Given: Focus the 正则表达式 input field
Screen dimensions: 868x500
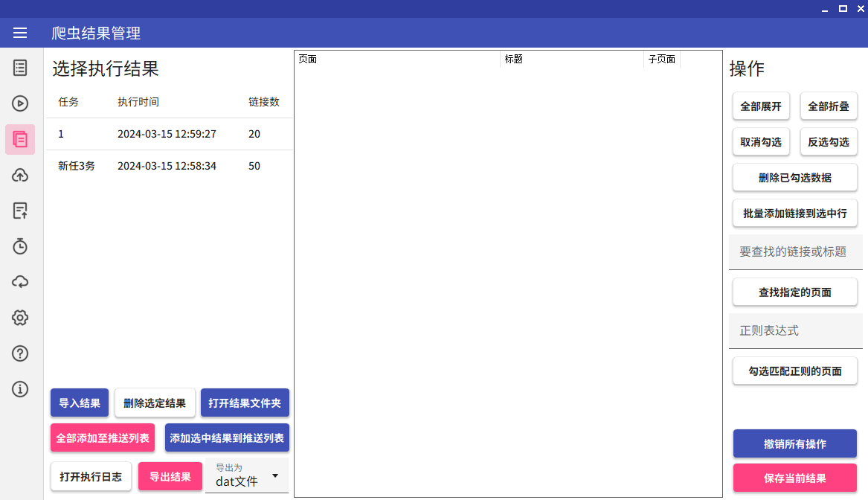Looking at the screenshot, I should pyautogui.click(x=795, y=330).
